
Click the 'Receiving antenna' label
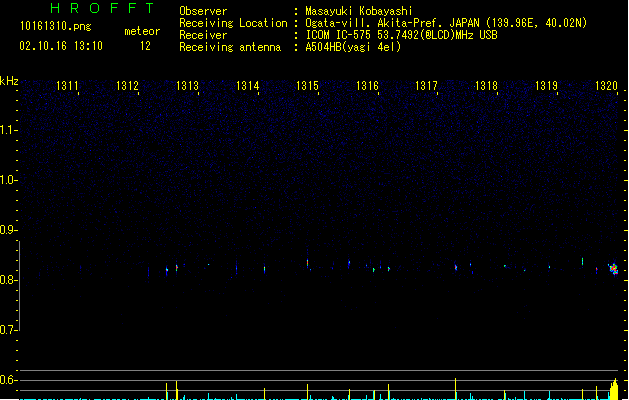click(x=230, y=47)
